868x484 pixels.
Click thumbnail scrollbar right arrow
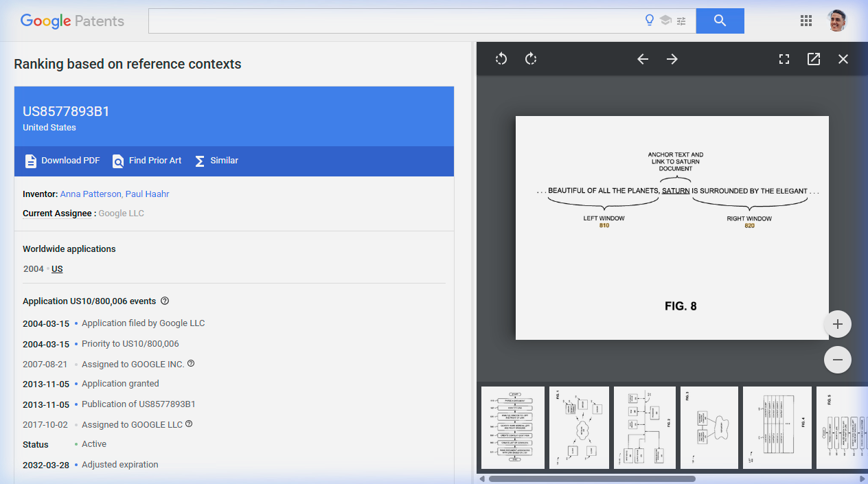click(863, 479)
